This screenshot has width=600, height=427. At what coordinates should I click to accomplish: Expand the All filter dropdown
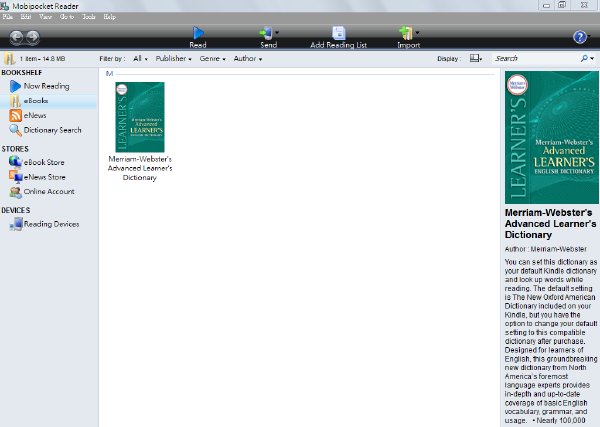tap(140, 59)
